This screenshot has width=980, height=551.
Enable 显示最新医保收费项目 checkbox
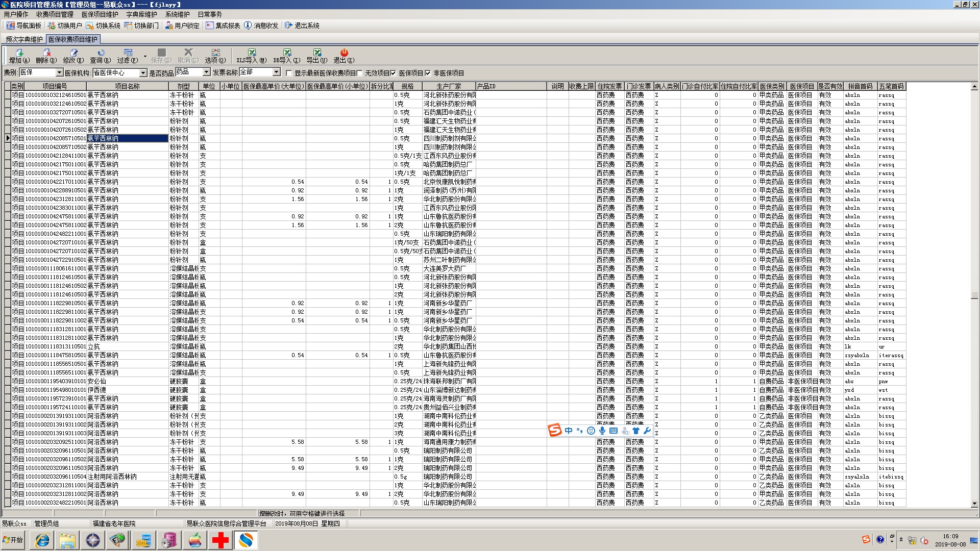[289, 73]
